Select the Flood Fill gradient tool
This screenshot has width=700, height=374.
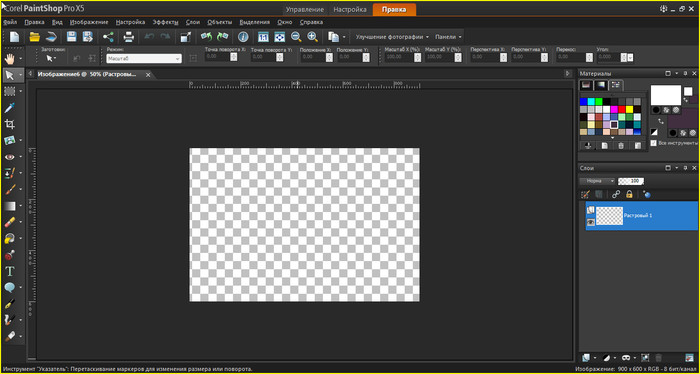(x=9, y=206)
